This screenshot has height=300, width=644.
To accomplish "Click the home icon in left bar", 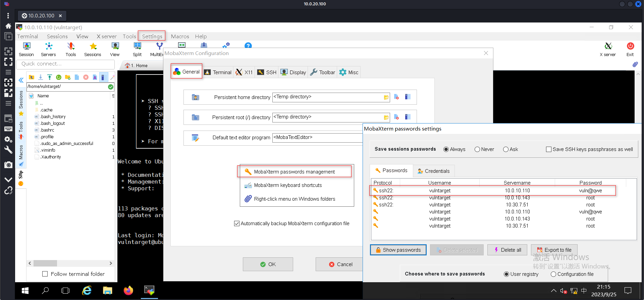I will 8,26.
